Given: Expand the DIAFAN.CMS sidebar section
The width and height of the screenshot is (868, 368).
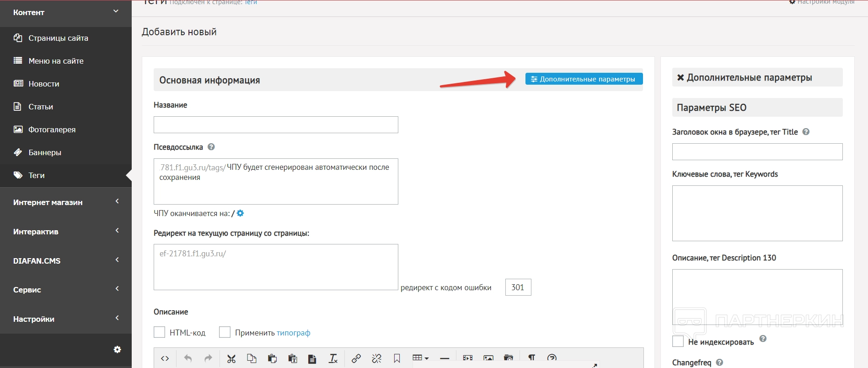Looking at the screenshot, I should click(66, 260).
